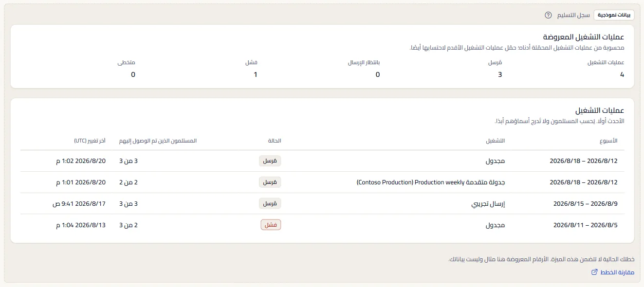This screenshot has width=644, height=287.
Task: Click the recipients cell 2 من 3
Action: 129,225
